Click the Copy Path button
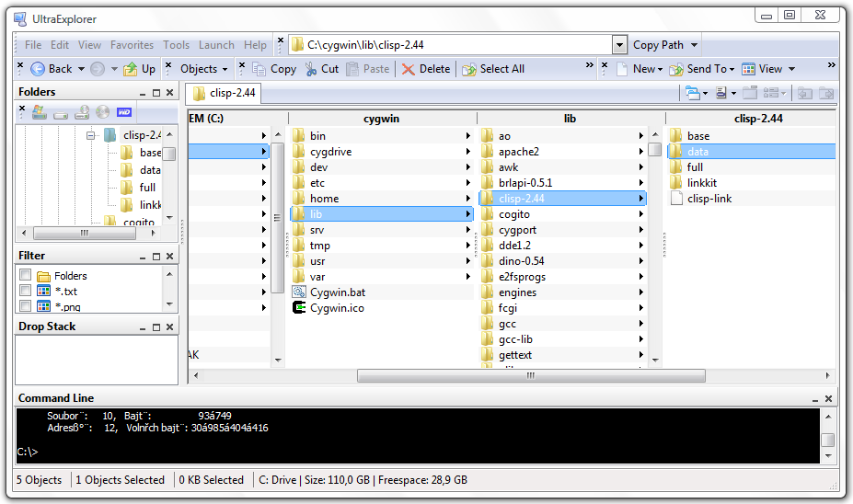Screen dimensions: 853x504 658,45
